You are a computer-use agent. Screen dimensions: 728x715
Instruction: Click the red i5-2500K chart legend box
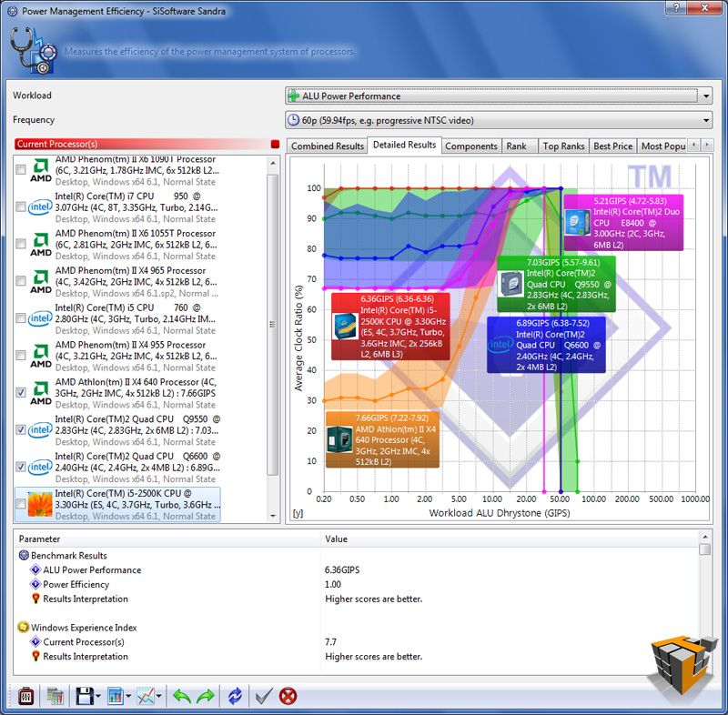pos(390,327)
